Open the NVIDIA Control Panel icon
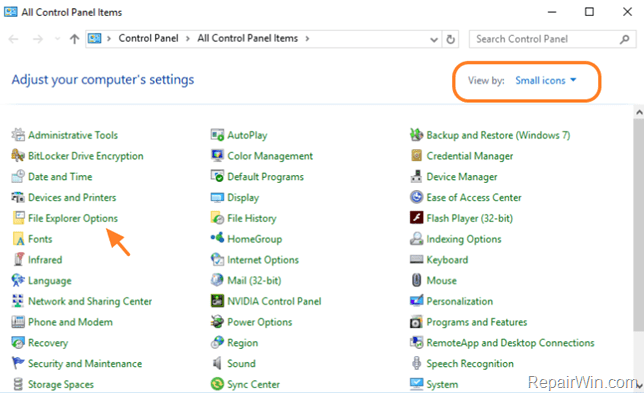Image resolution: width=644 pixels, height=393 pixels. [217, 301]
